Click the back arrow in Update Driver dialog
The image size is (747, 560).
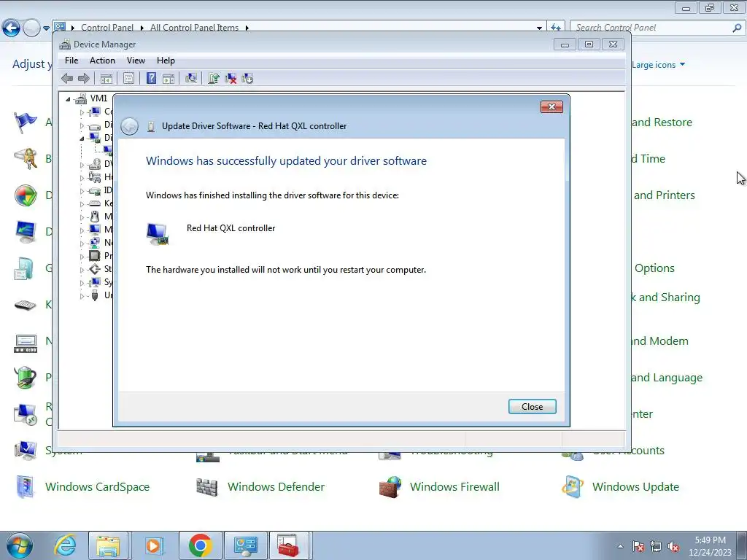129,126
